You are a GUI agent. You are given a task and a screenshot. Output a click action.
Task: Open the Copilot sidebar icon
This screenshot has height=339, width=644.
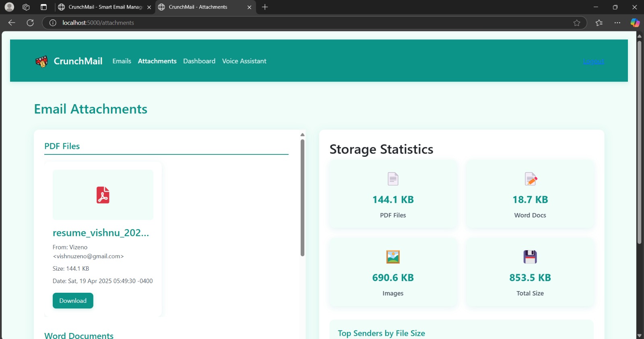point(635,23)
